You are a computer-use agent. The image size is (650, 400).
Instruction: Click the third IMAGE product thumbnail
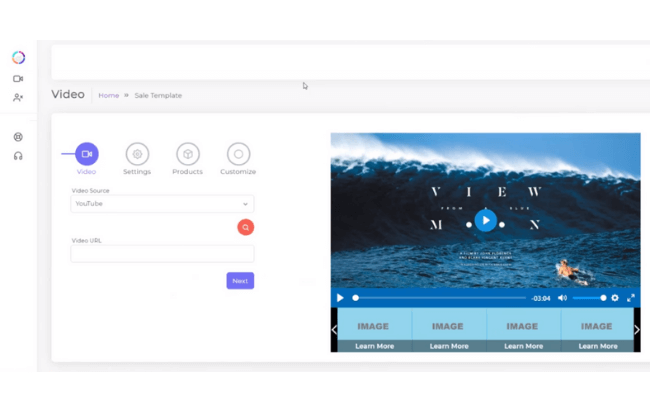(x=524, y=324)
